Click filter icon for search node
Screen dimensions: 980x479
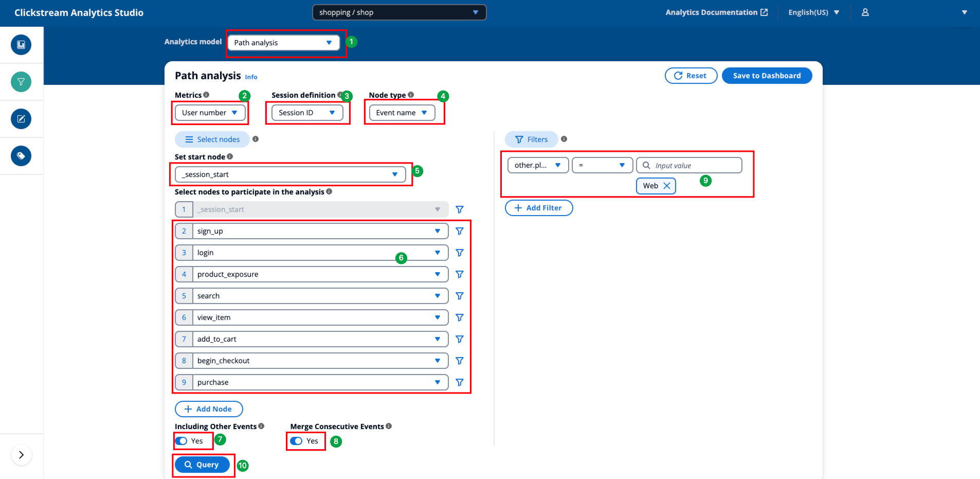[x=460, y=296]
